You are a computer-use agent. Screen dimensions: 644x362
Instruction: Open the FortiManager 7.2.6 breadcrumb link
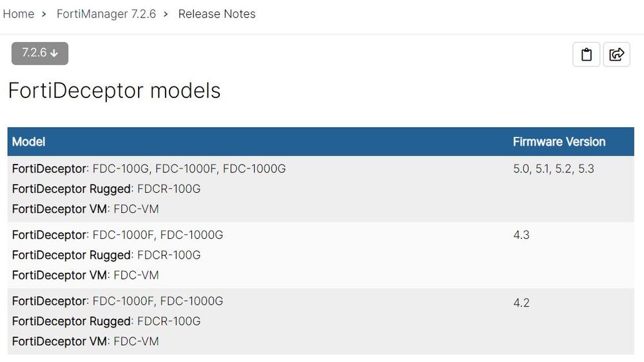[x=106, y=14]
